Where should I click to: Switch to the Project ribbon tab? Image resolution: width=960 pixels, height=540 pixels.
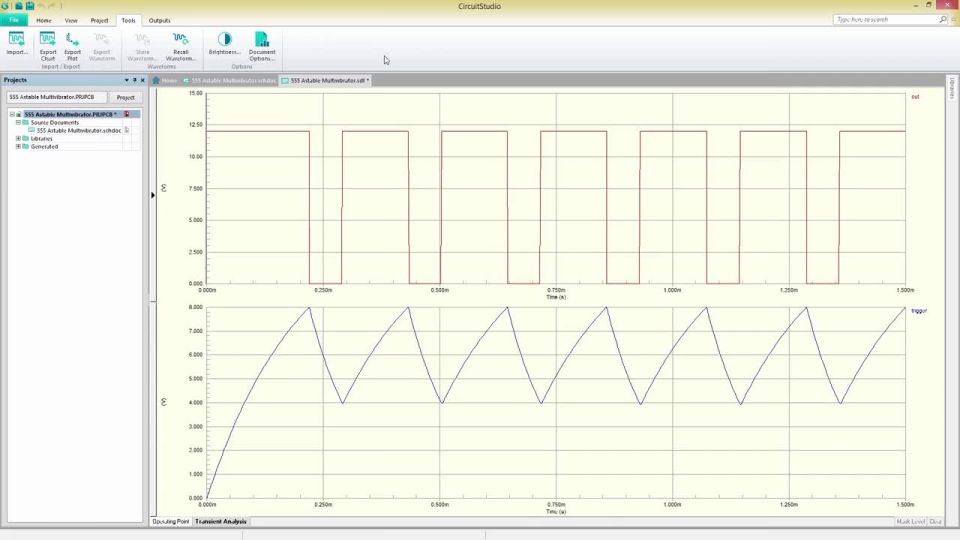(x=99, y=20)
